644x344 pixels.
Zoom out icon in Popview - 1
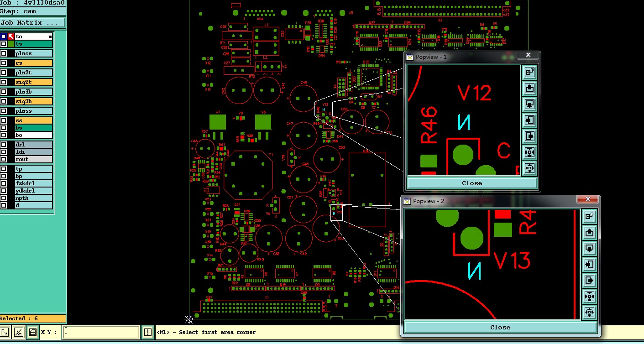(x=529, y=168)
